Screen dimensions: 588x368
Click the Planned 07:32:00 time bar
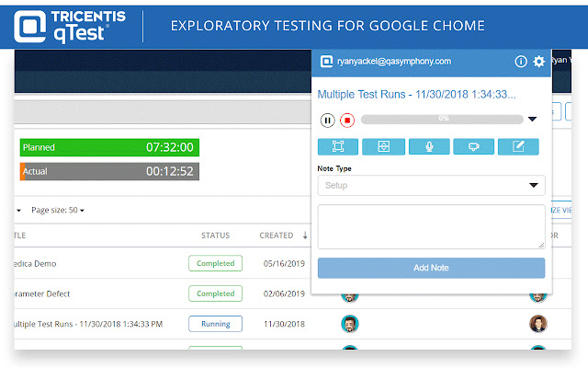(x=109, y=147)
